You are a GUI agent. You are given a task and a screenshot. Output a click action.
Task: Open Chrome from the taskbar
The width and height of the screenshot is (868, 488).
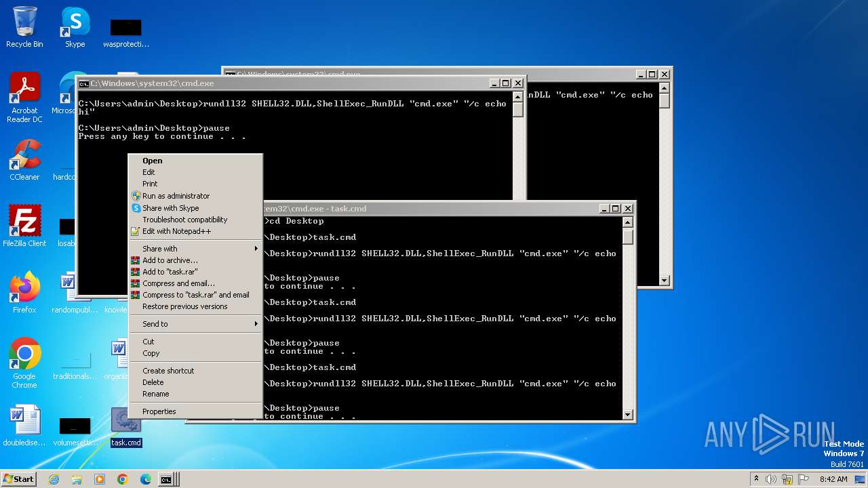click(123, 479)
